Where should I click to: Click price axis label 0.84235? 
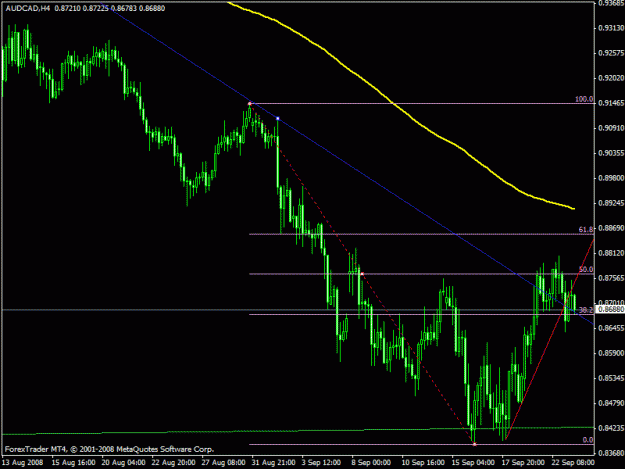coord(611,428)
